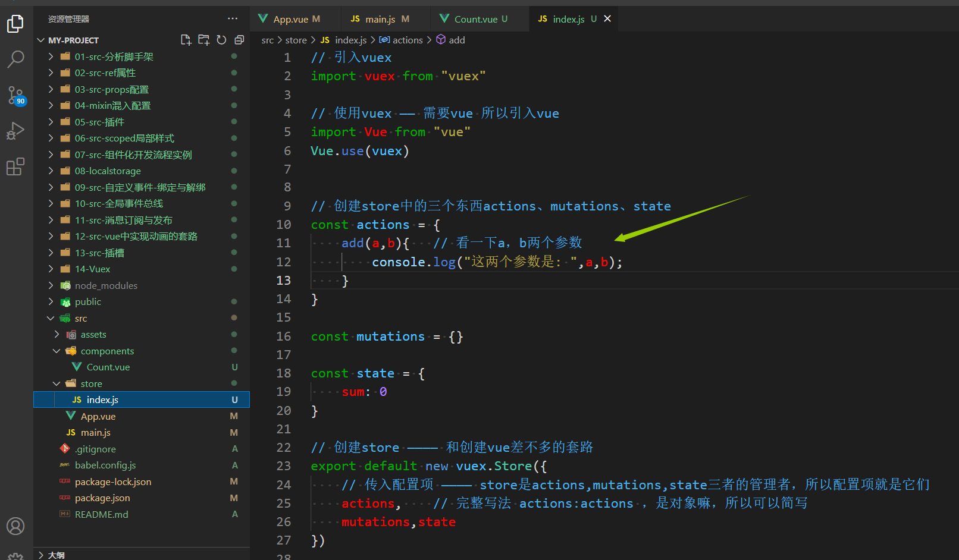Viewport: 959px width, 560px height.
Task: Switch to the Count.vue tab
Action: (x=479, y=19)
